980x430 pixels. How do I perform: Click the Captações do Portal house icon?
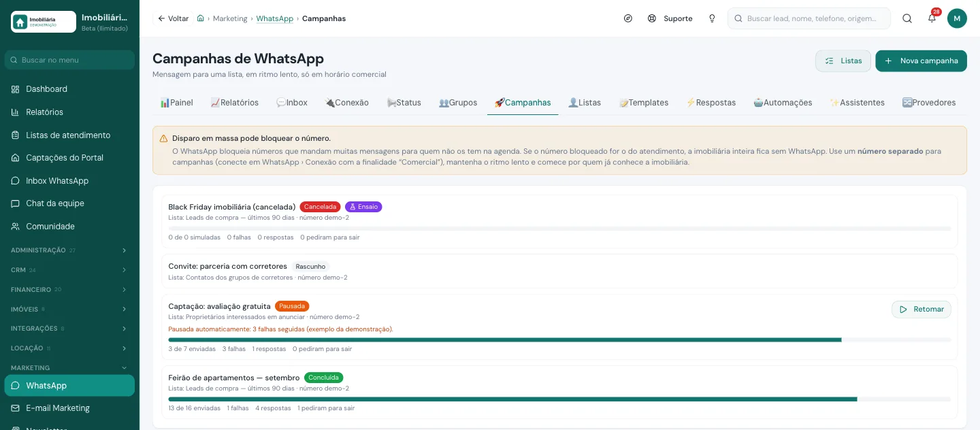click(x=16, y=158)
